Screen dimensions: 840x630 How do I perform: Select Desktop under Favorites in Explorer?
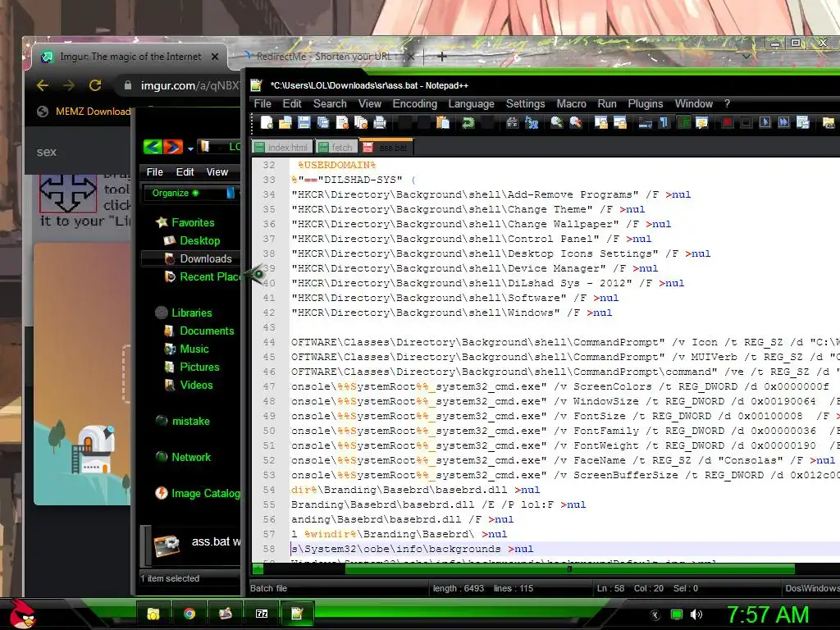[x=200, y=240]
